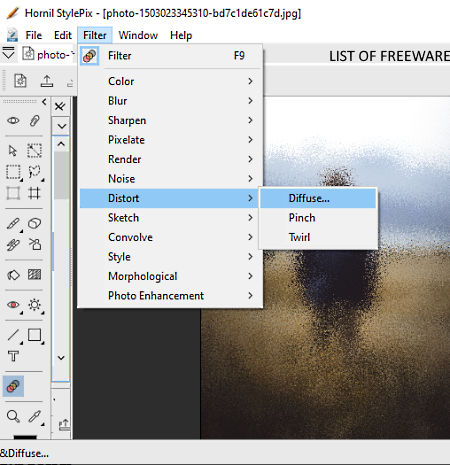Click the eye view icon in the toolbox

[x=13, y=120]
